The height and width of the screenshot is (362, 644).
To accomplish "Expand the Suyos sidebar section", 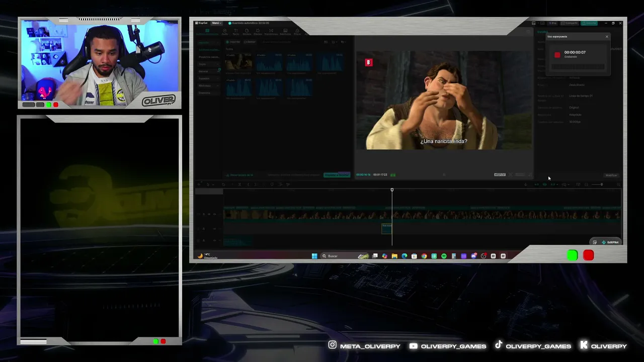I will click(208, 64).
